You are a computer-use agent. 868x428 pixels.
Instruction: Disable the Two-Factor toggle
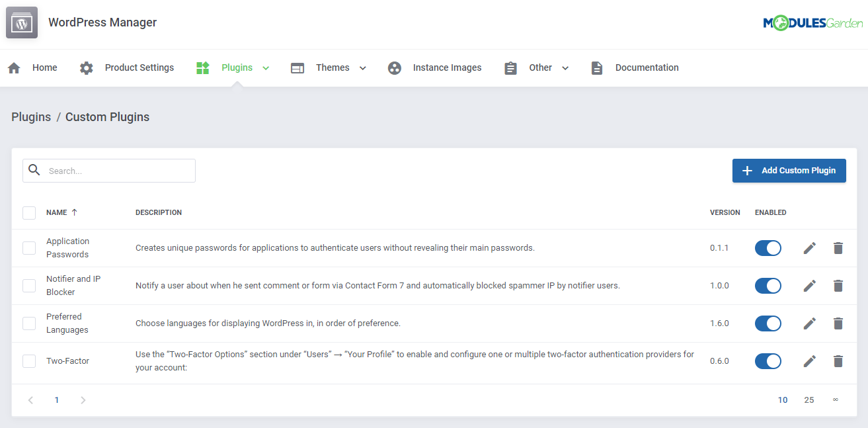[768, 361]
